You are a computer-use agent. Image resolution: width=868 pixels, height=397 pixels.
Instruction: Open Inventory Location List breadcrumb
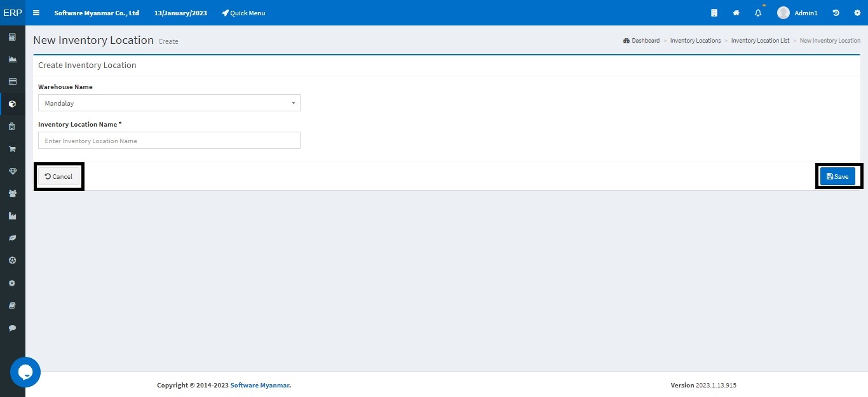760,40
